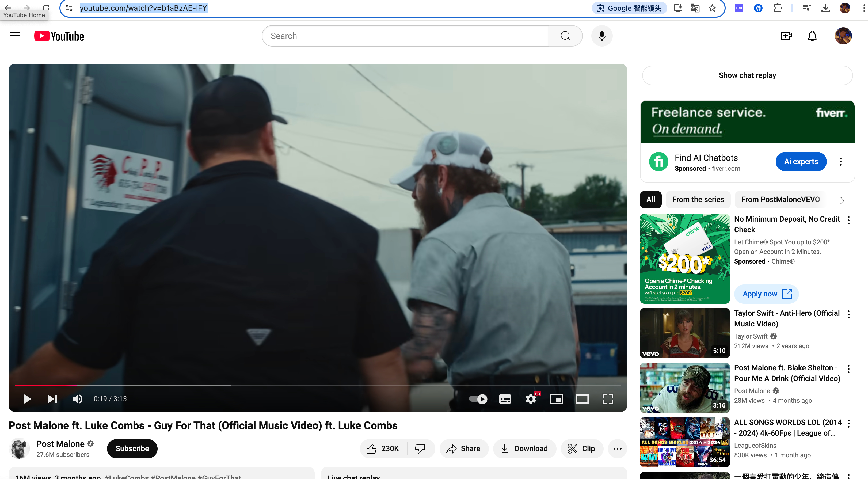Enter full screen mode

(608, 399)
